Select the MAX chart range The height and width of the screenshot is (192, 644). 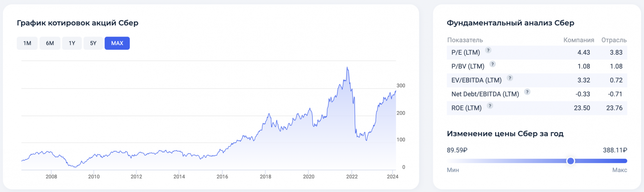click(117, 43)
